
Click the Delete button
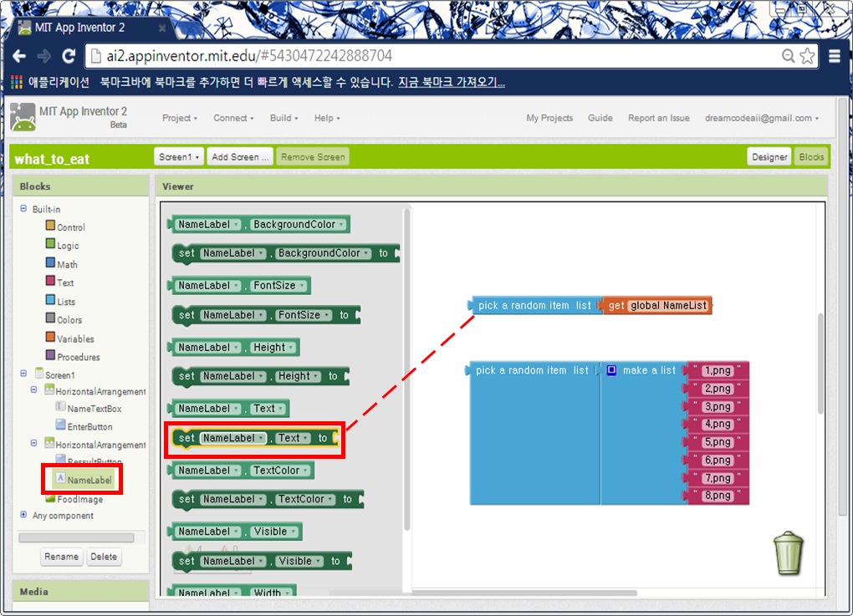pos(104,557)
